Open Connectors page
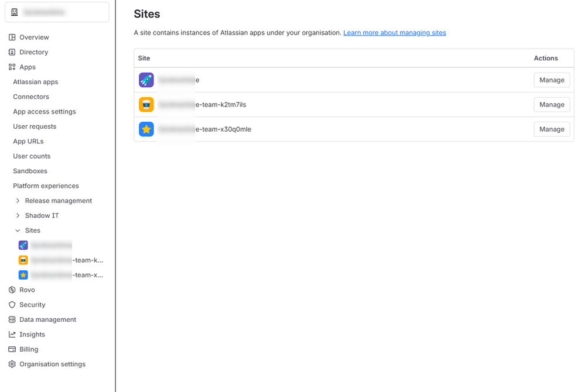Viewport: 585px width, 392px height. [31, 97]
